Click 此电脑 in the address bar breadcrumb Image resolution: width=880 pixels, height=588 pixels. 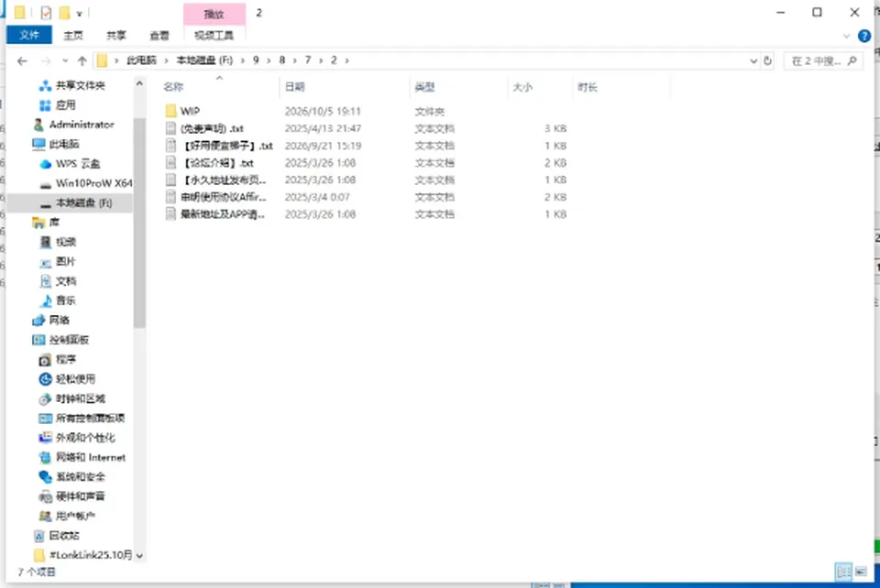click(141, 60)
